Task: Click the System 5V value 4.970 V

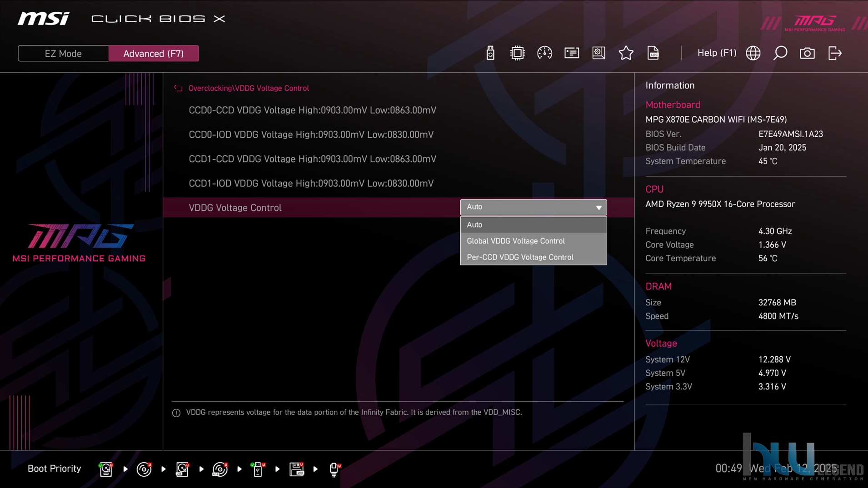Action: [772, 373]
